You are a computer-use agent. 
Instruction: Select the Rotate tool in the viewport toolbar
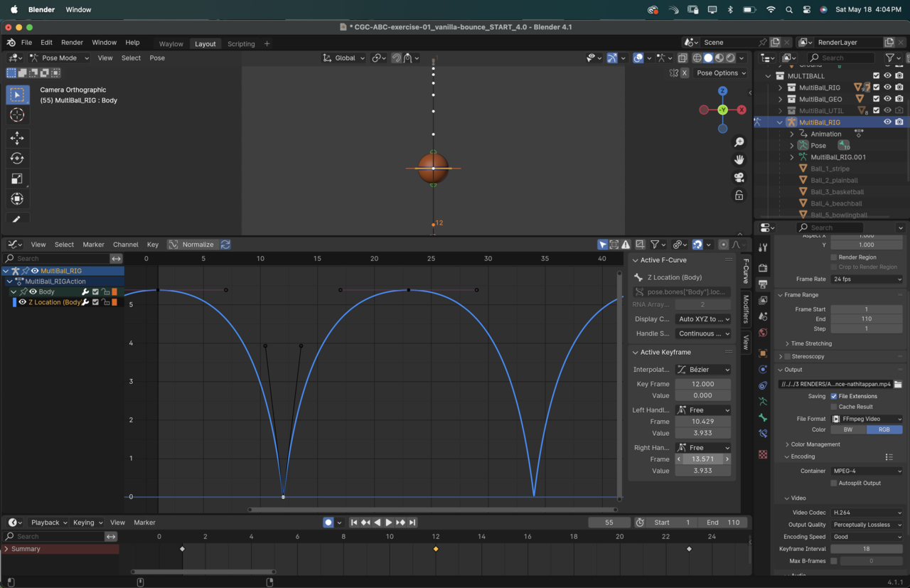pos(17,159)
